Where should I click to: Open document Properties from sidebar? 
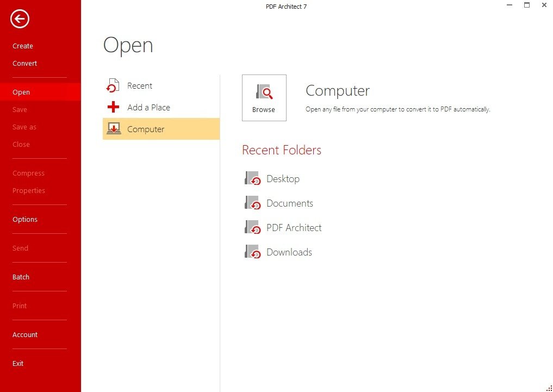(29, 190)
